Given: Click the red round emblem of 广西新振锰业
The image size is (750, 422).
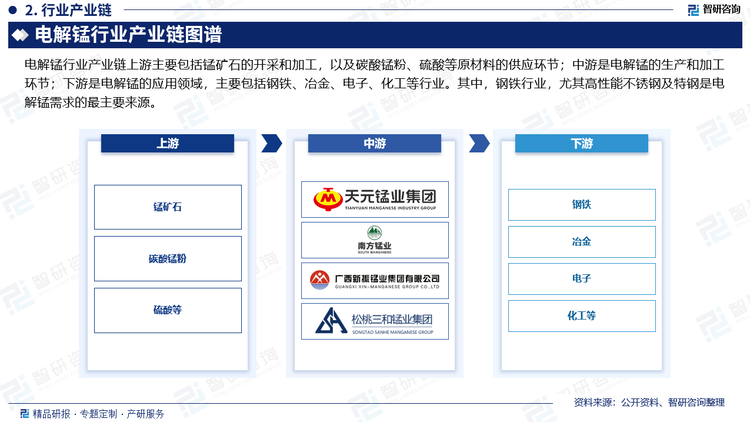Looking at the screenshot, I should (320, 280).
